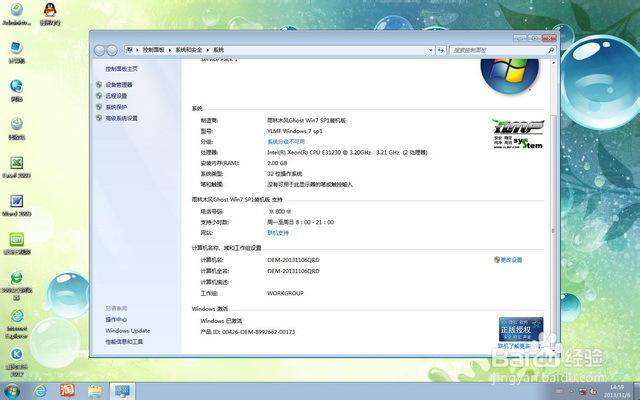Click the 搜索控制面板 search box
The width and height of the screenshot is (640, 400).
click(500, 48)
